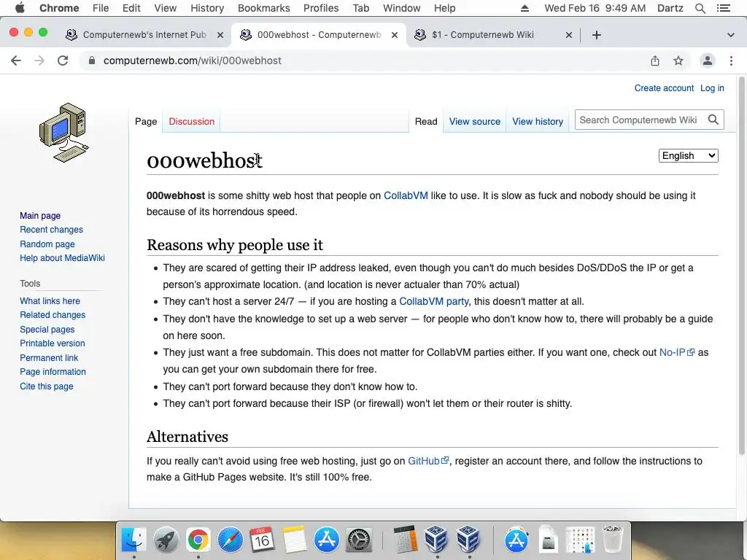Open Printable version link

(x=53, y=343)
